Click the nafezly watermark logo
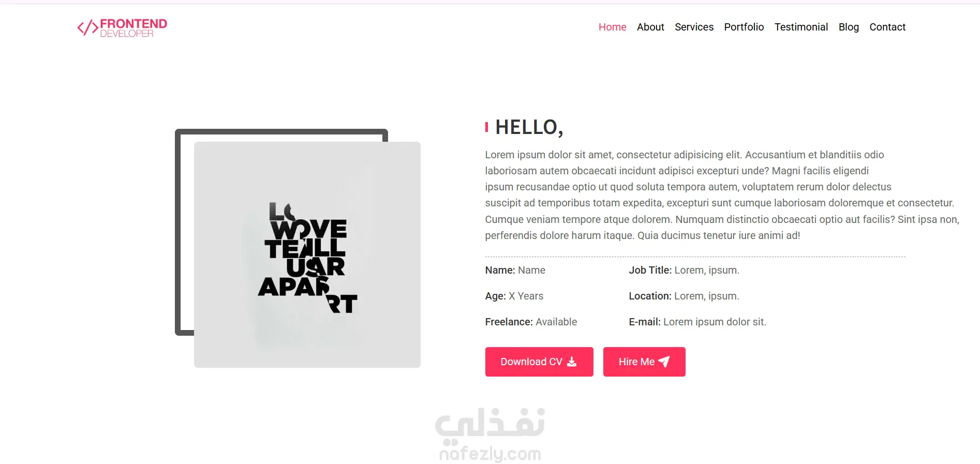The width and height of the screenshot is (980, 464). pyautogui.click(x=490, y=435)
